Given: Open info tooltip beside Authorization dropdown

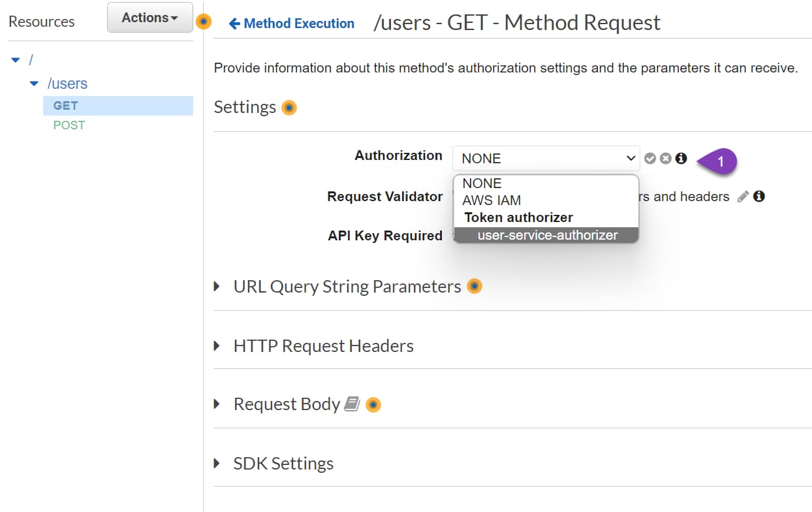Looking at the screenshot, I should click(x=681, y=158).
